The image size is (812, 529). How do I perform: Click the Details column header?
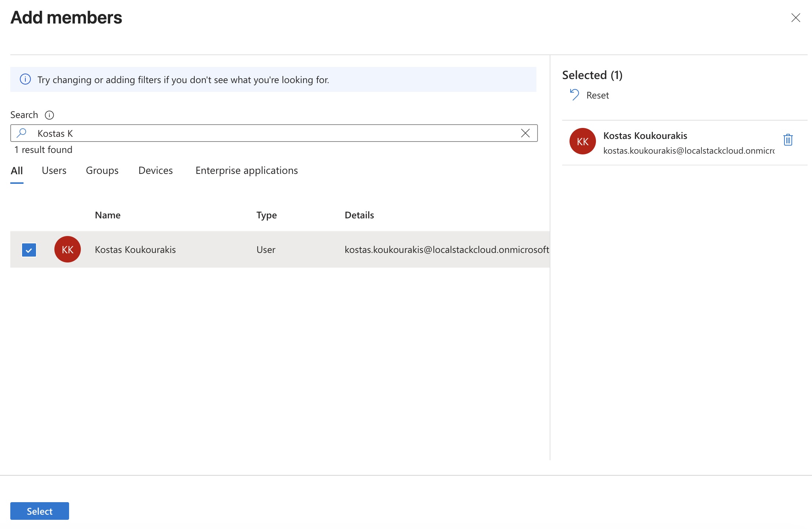[x=359, y=215]
